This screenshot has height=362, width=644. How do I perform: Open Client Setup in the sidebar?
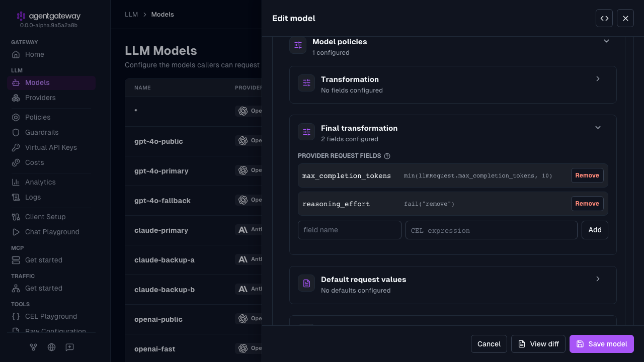(51, 217)
